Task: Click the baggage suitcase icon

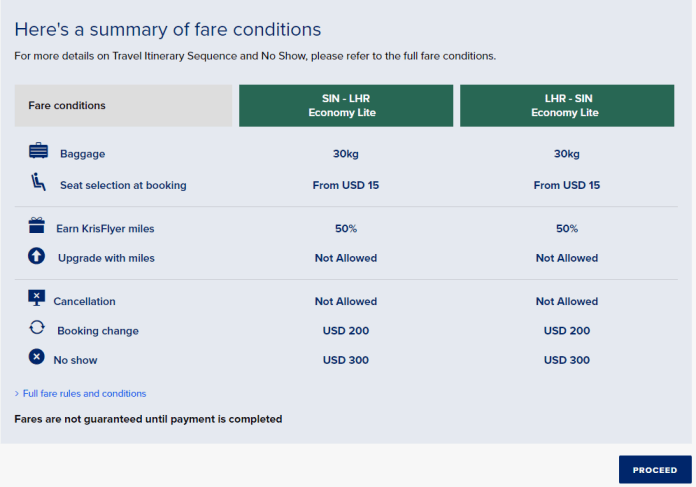Action: click(38, 153)
